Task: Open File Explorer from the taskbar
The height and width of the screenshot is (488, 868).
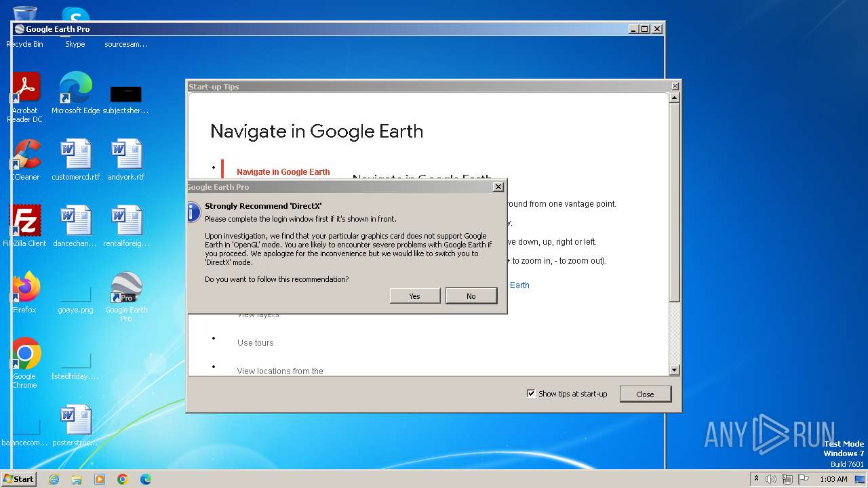Action: [x=77, y=479]
